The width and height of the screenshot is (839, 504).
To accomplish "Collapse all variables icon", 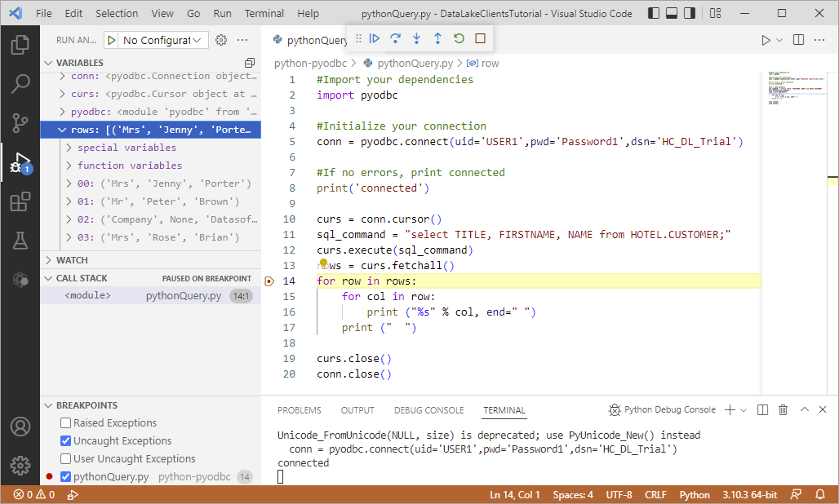I will (x=250, y=63).
